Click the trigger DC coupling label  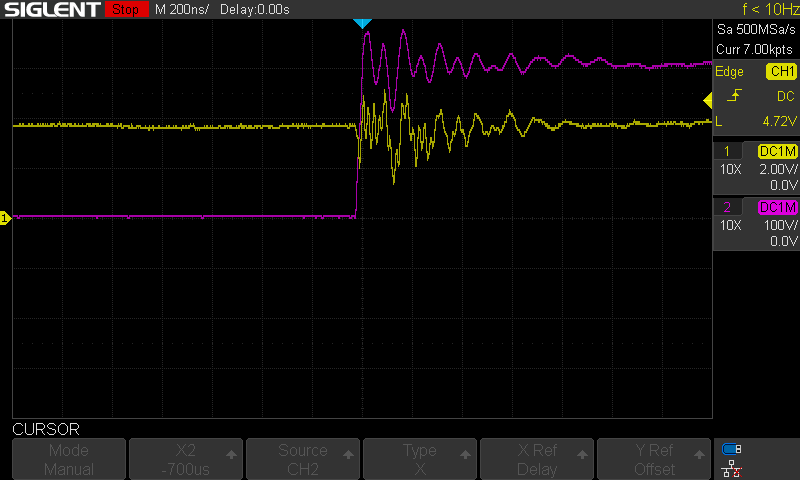coord(786,96)
